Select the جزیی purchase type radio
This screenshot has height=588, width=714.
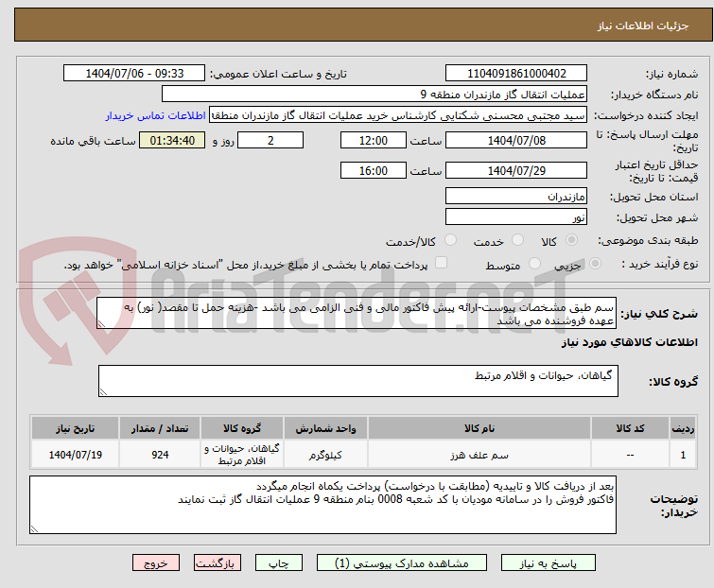595,264
